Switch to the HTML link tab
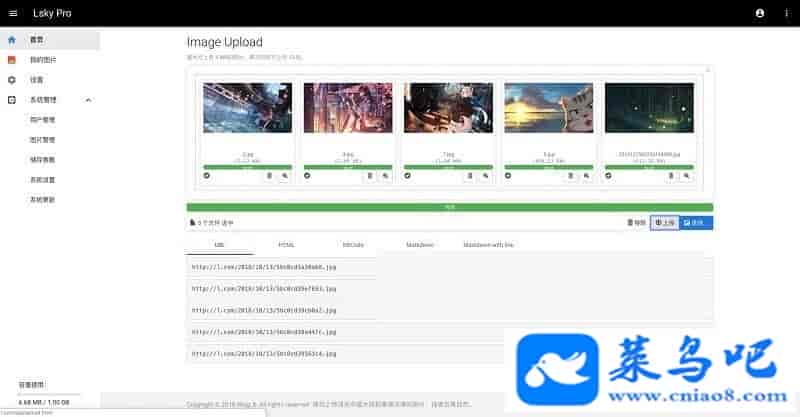This screenshot has height=417, width=800. pyautogui.click(x=286, y=244)
